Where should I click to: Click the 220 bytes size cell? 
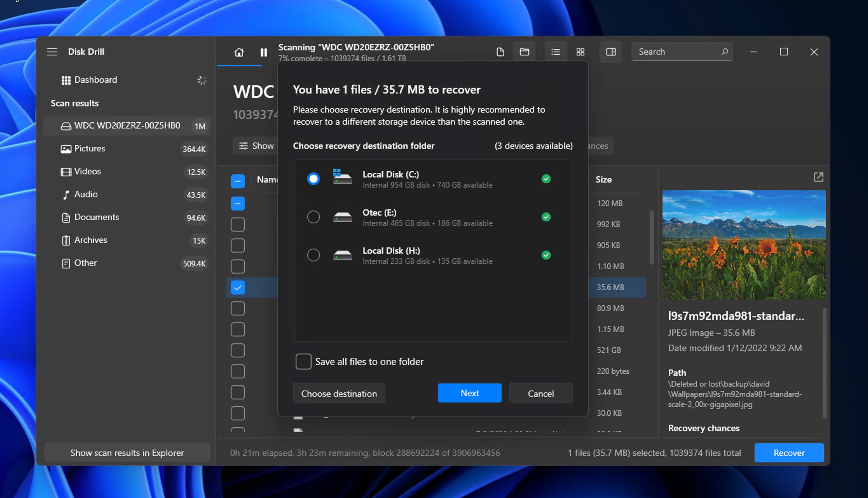(613, 371)
